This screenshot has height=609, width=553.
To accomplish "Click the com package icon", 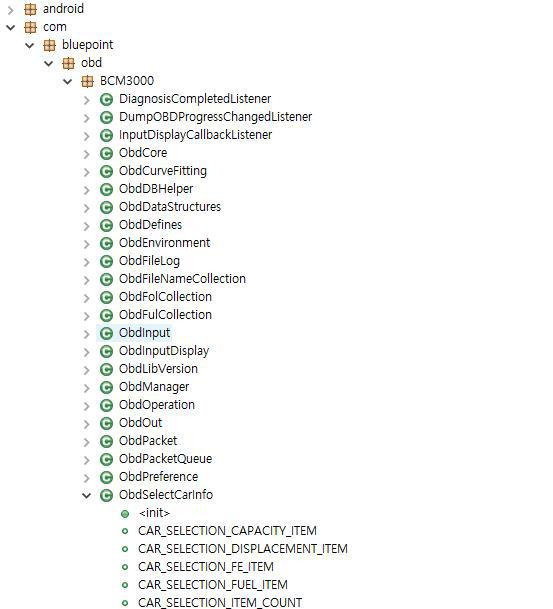I will click(x=31, y=28).
